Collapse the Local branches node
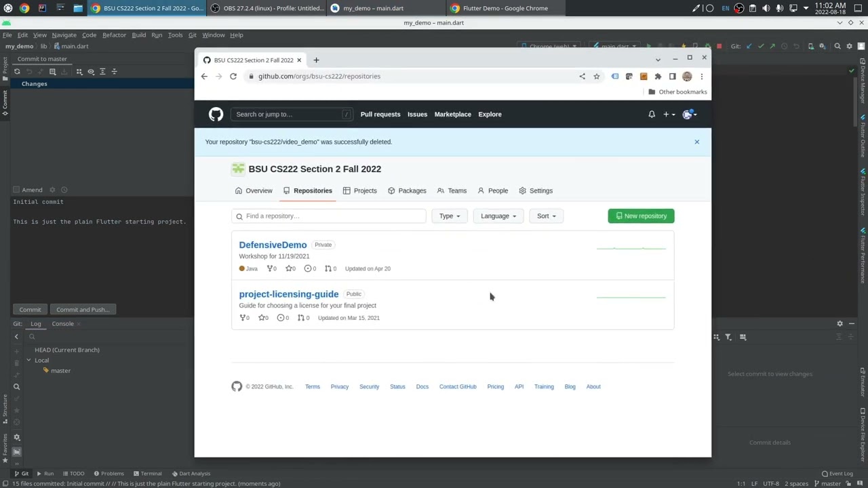The image size is (868, 488). click(28, 361)
